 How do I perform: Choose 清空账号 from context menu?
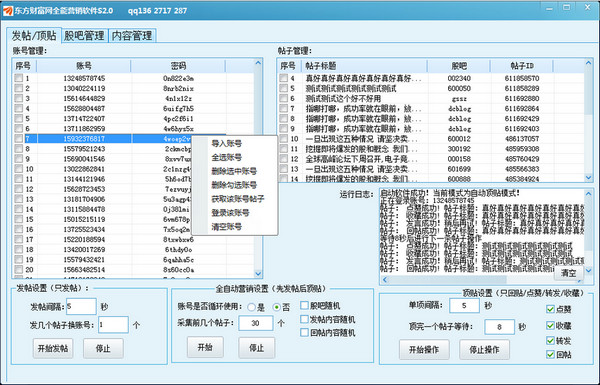(227, 227)
